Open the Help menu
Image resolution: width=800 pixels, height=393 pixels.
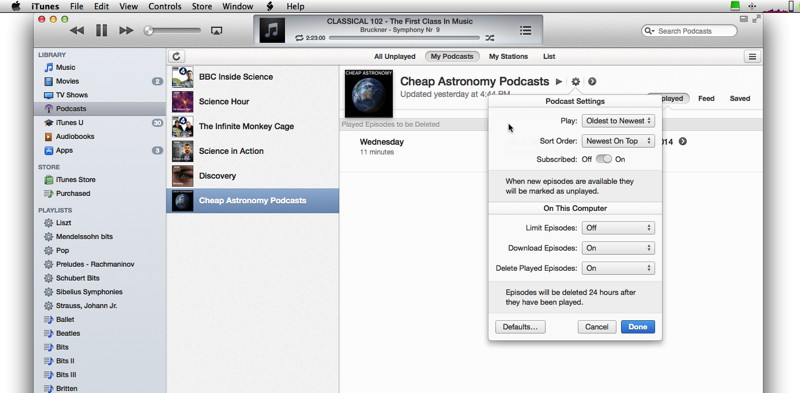295,7
